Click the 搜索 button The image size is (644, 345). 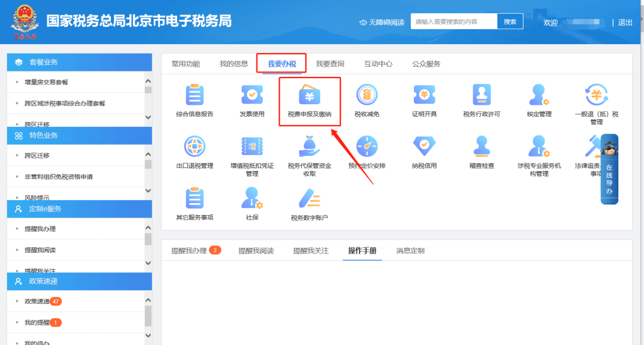pyautogui.click(x=510, y=21)
